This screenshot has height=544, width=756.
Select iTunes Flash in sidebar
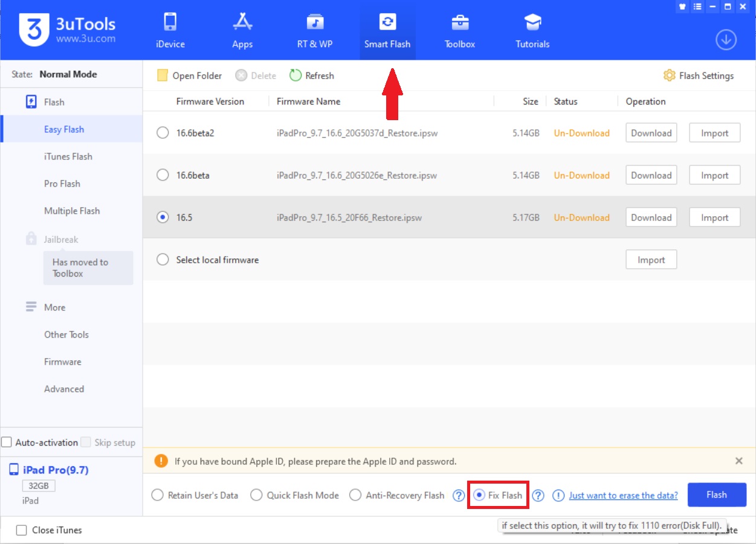pyautogui.click(x=68, y=156)
